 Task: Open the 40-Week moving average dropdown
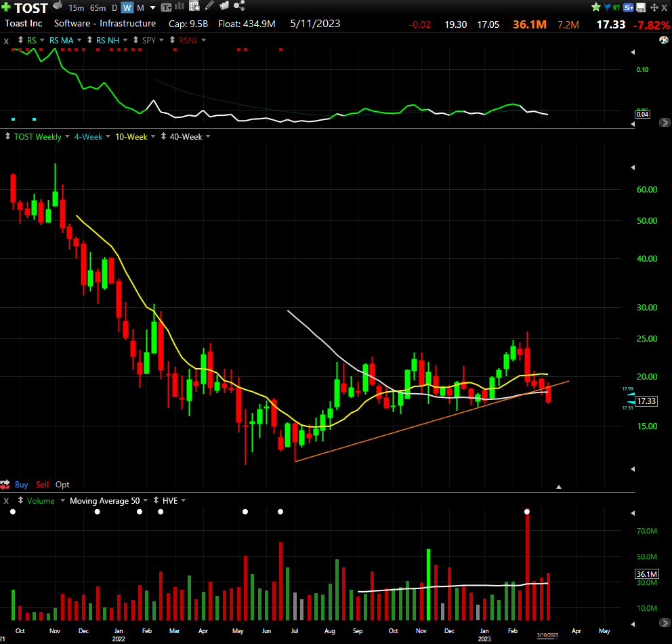208,136
